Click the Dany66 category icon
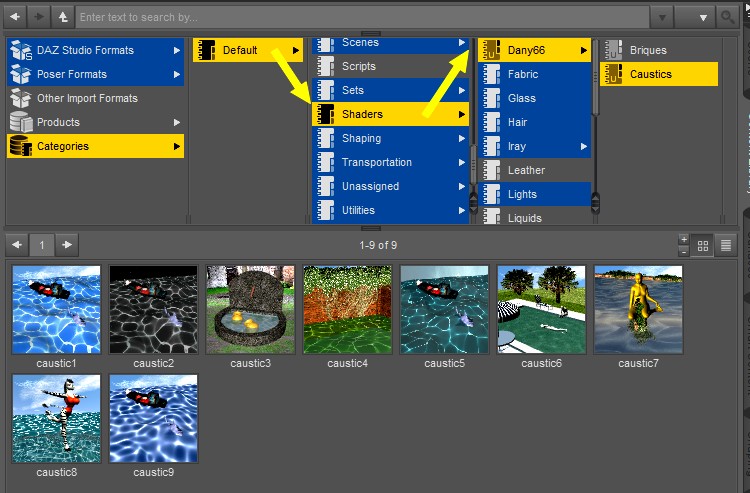 [x=491, y=50]
